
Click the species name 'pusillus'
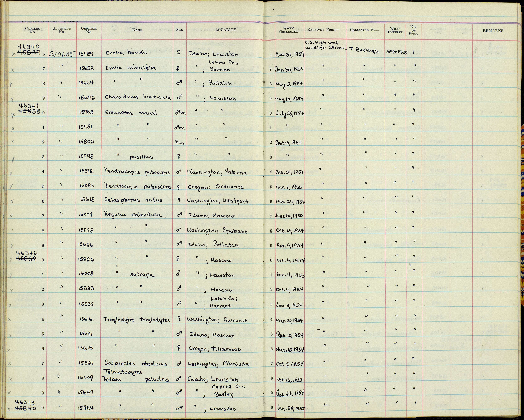pos(141,157)
